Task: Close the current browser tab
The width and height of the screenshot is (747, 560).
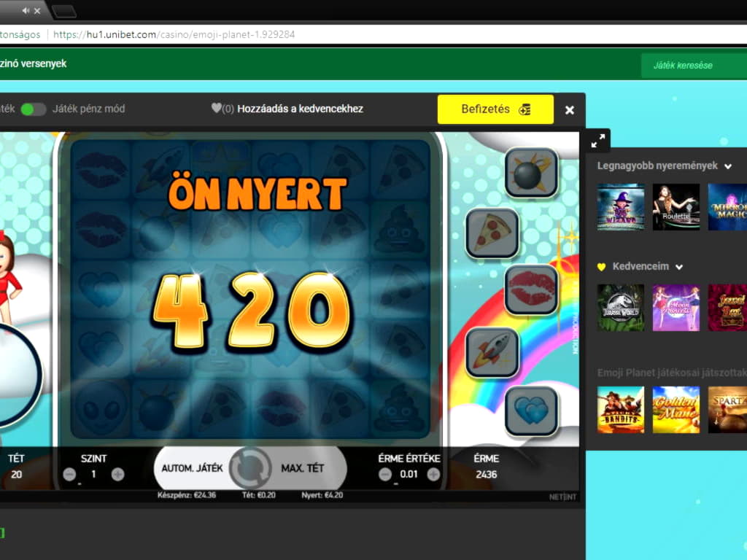Action: point(37,10)
